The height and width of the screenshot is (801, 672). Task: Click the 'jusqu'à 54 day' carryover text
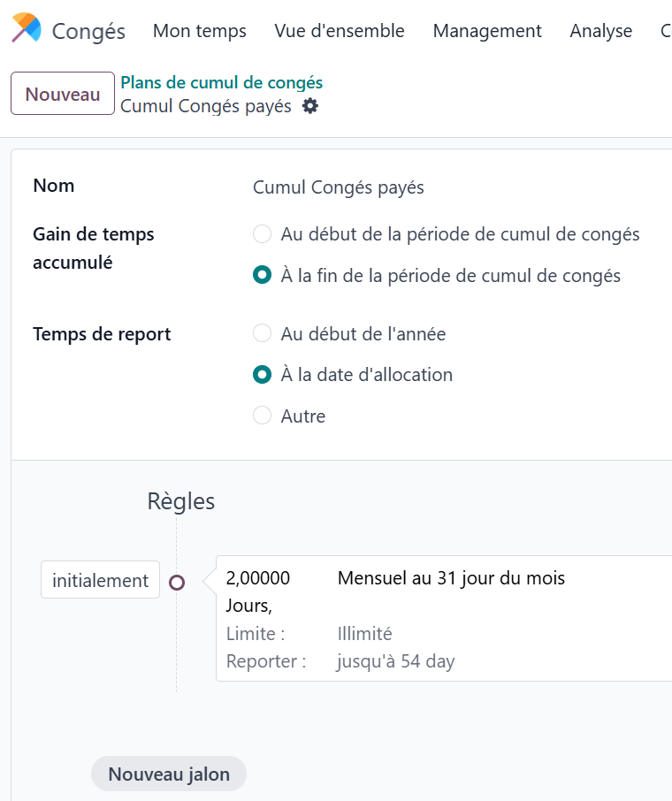coord(395,661)
